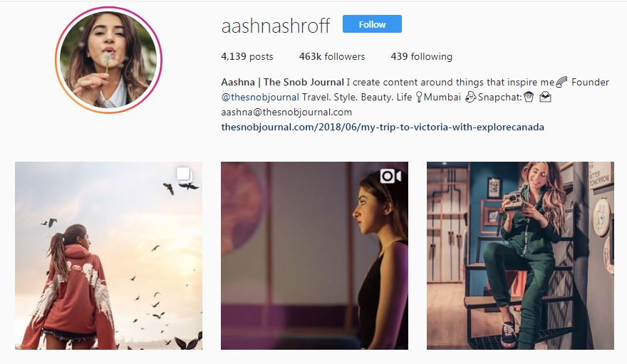Click the ghost icon before Snapchat
Image resolution: width=627 pixels, height=364 pixels.
coord(471,97)
